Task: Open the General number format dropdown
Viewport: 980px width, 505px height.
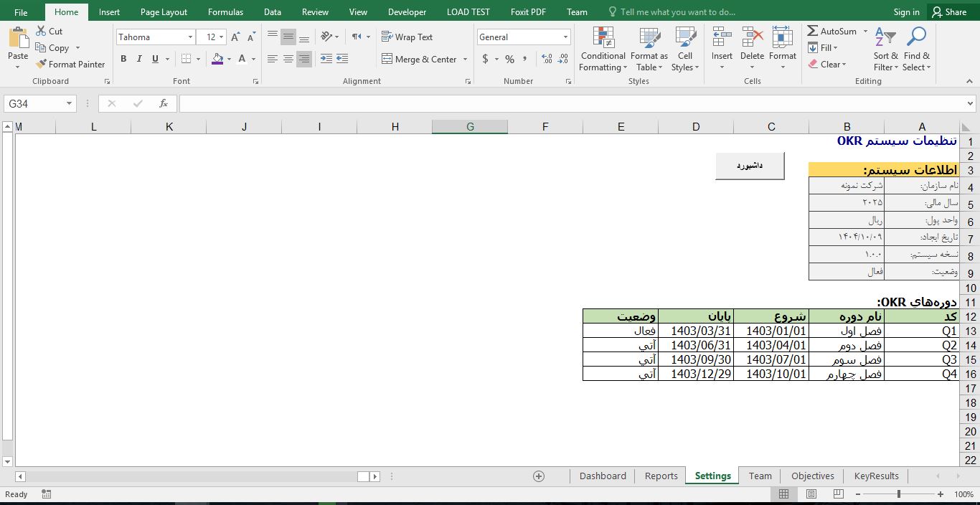Action: coord(565,37)
